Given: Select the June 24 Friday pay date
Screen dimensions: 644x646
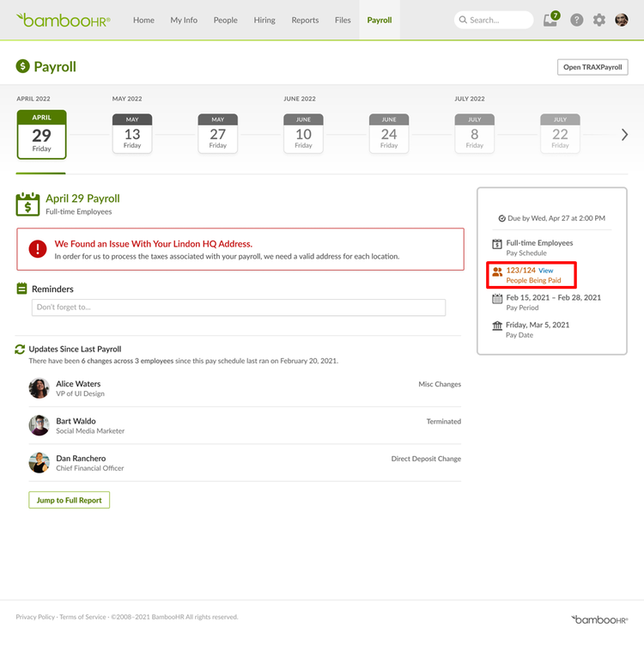Looking at the screenshot, I should pos(389,134).
